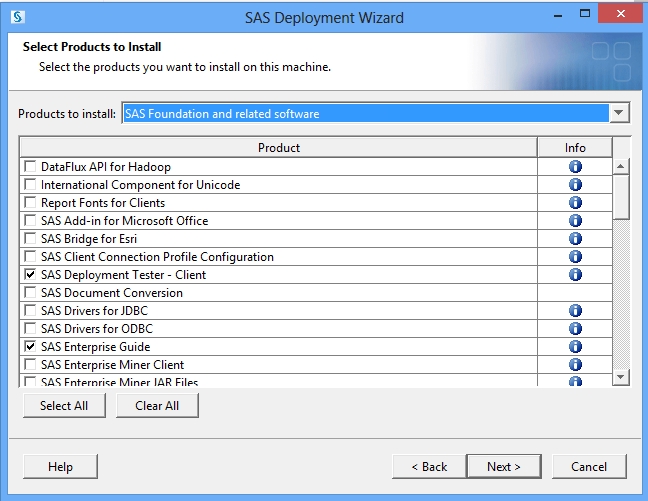Go to previous step with Back
648x501 pixels.
tap(429, 467)
